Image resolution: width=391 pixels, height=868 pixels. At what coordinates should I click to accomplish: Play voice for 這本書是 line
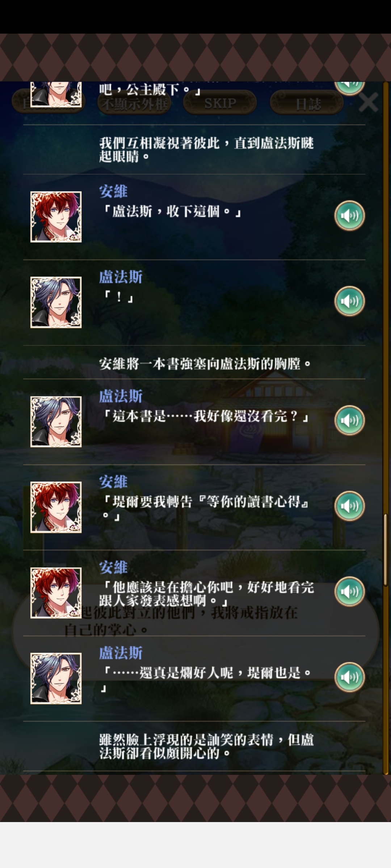349,421
